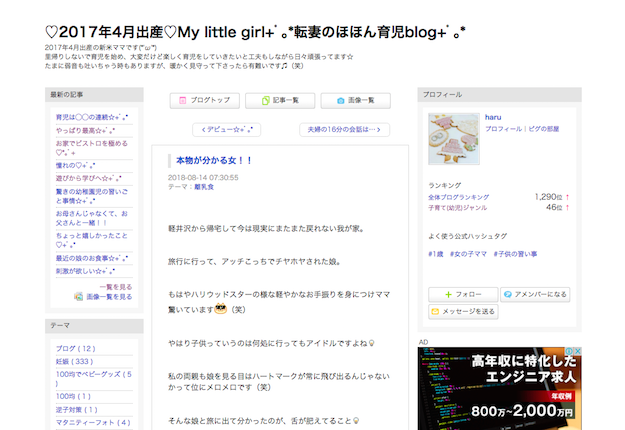Go to previous post デビュー☆
The image size is (625, 430).
226,130
